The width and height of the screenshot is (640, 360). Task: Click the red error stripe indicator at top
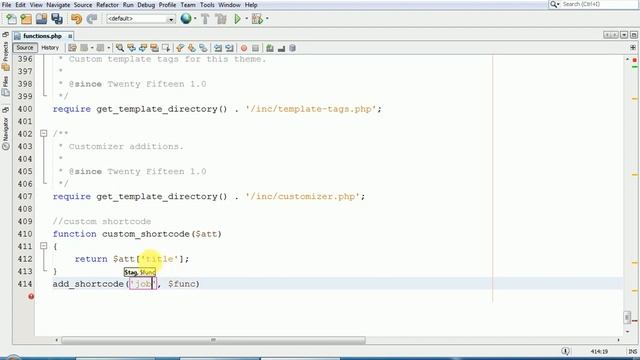tap(635, 60)
